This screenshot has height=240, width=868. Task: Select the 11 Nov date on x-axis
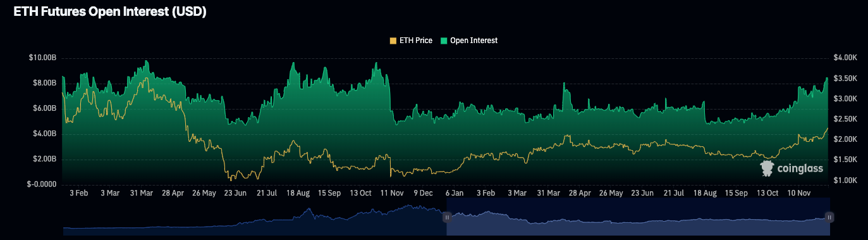tap(392, 193)
